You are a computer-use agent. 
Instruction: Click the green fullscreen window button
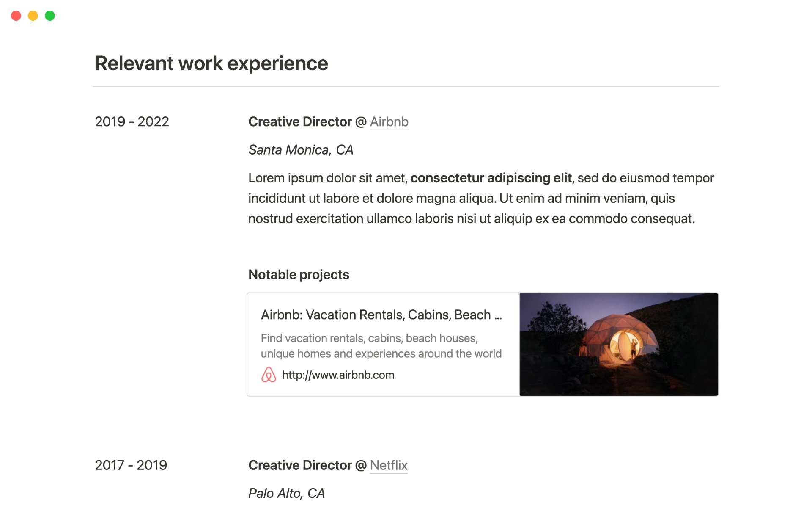pyautogui.click(x=50, y=16)
